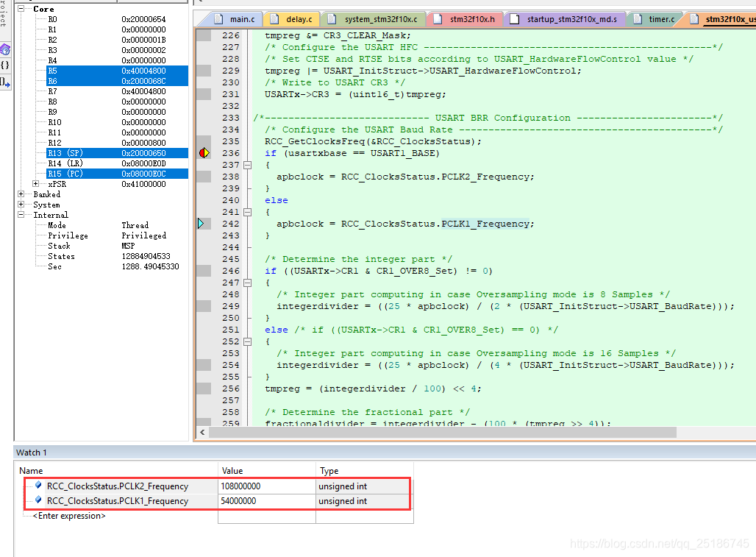
Task: Click USART1_BASE in code line 236
Action: (x=402, y=153)
